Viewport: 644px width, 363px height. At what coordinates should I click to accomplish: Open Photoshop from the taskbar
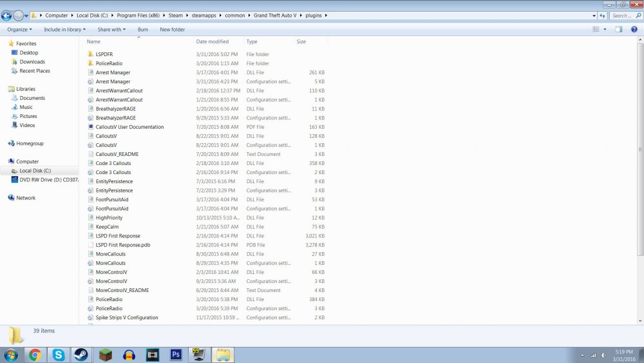coord(176,355)
